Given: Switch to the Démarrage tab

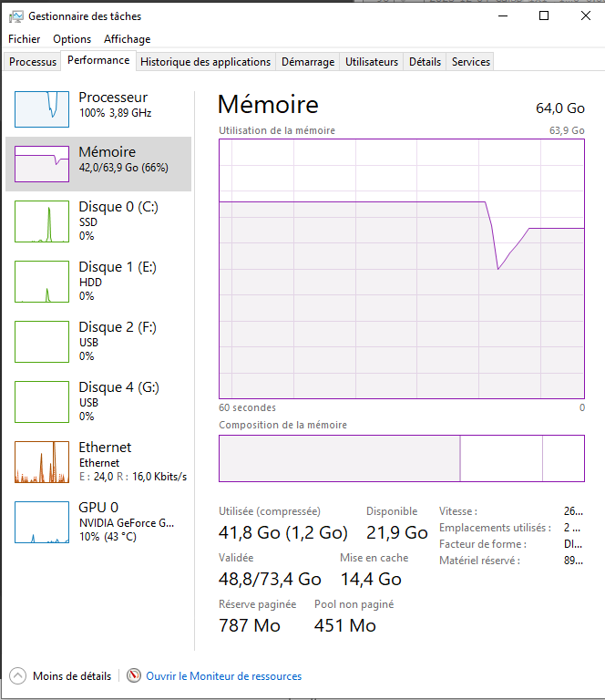Looking at the screenshot, I should [x=308, y=62].
